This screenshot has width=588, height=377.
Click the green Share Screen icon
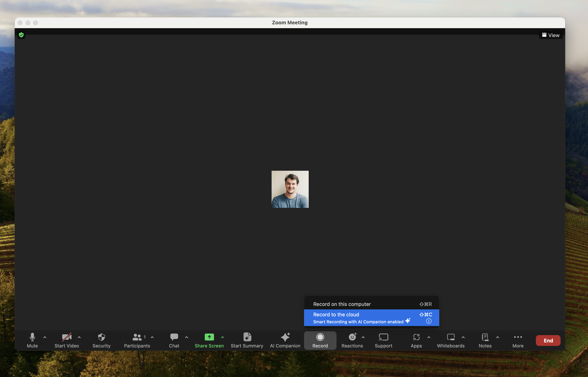[209, 337]
